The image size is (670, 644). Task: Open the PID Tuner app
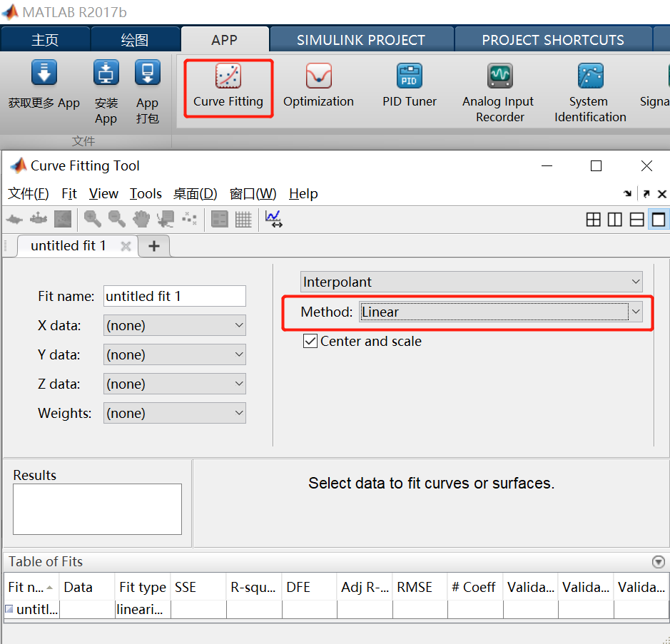pyautogui.click(x=410, y=87)
